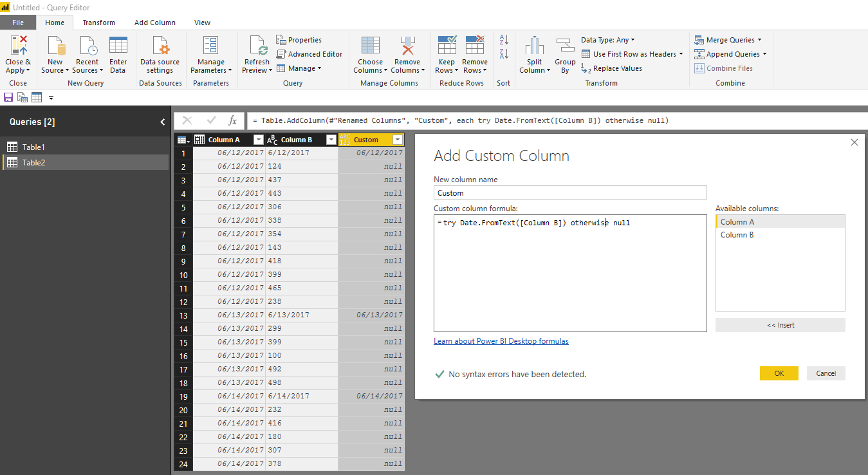Launch the Advanced Editor
The image size is (868, 475).
click(x=309, y=54)
